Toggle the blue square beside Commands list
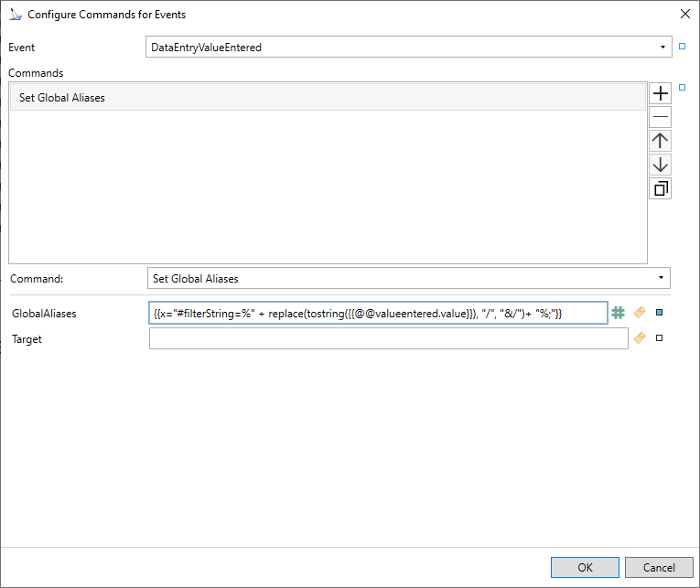This screenshot has height=588, width=700. pos(682,88)
